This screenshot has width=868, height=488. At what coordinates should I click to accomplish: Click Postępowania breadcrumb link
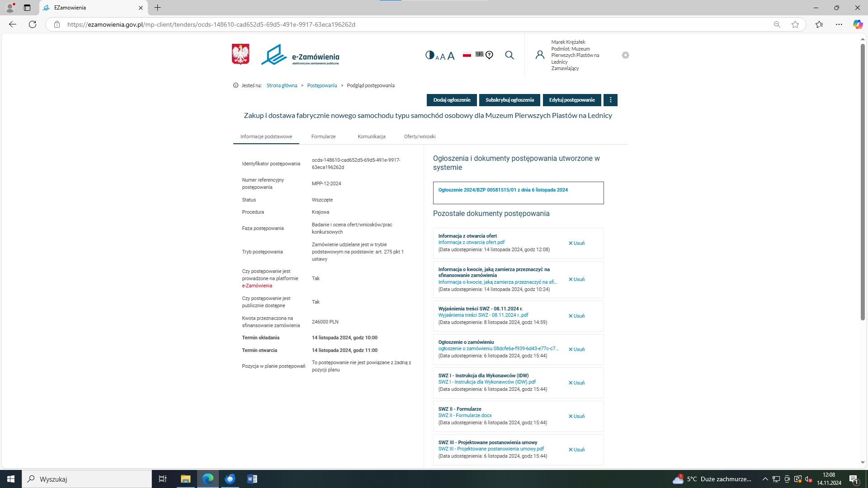(322, 85)
